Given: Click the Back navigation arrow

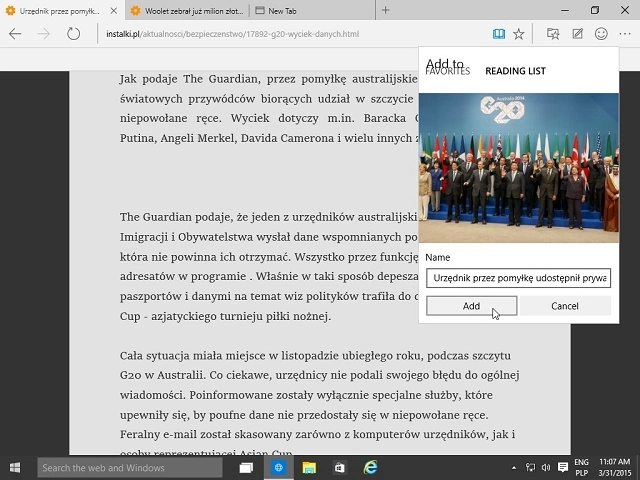Looking at the screenshot, I should coord(15,34).
